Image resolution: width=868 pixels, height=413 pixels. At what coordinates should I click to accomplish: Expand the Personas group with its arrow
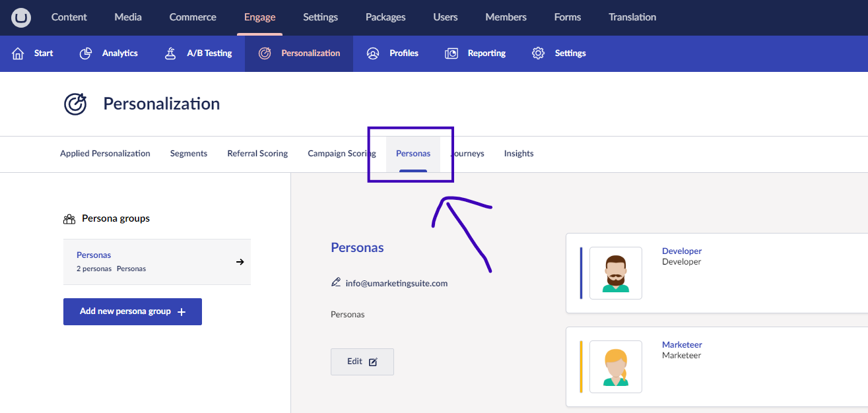click(x=240, y=261)
